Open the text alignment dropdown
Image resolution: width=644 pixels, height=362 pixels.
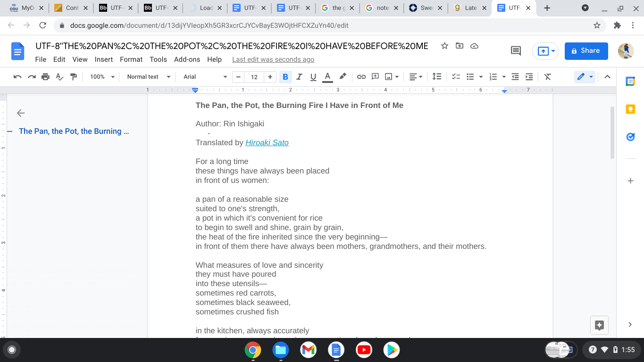pos(416,77)
